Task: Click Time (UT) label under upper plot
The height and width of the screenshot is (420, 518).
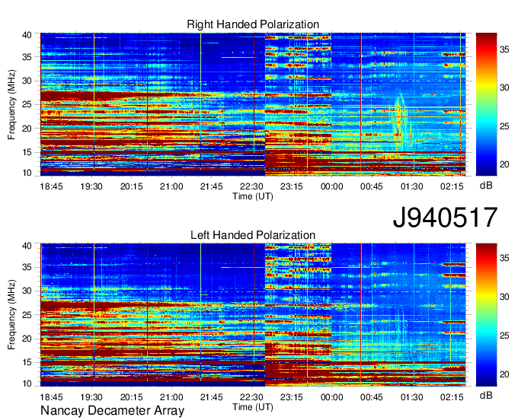Action: point(253,196)
